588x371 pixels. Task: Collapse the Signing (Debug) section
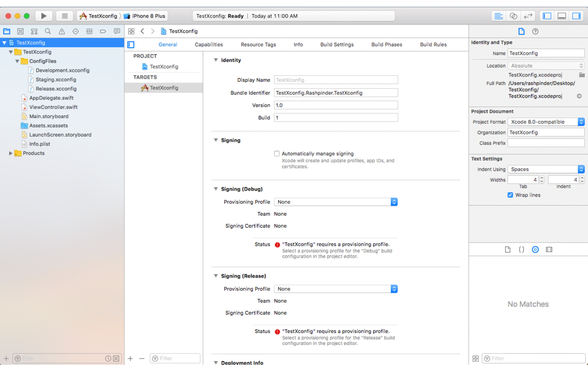[x=215, y=189]
